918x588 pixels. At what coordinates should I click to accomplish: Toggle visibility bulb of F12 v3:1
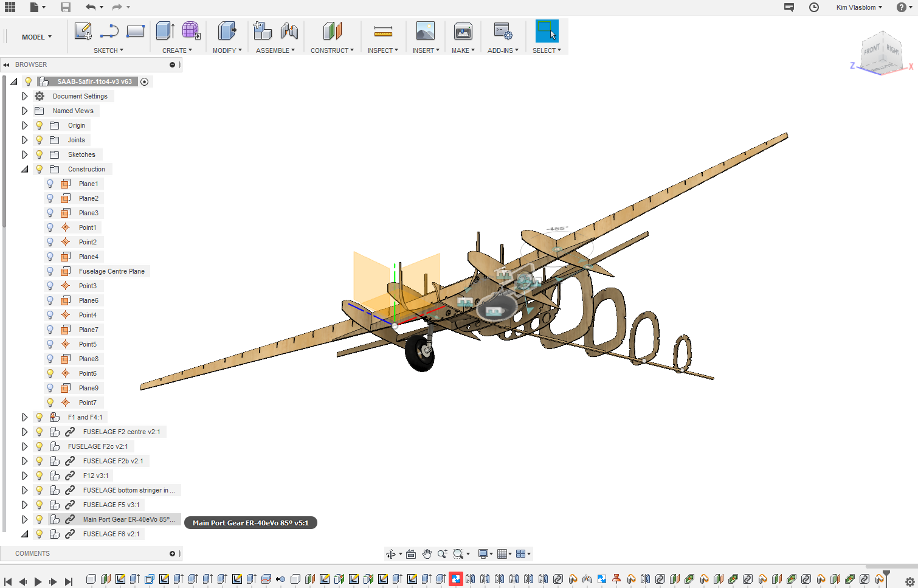click(40, 476)
